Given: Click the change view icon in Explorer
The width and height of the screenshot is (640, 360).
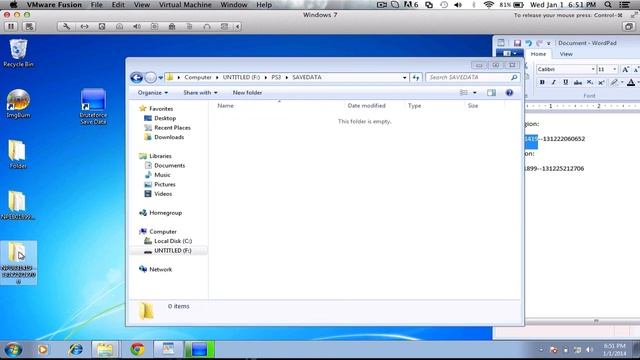Looking at the screenshot, I should [464, 93].
